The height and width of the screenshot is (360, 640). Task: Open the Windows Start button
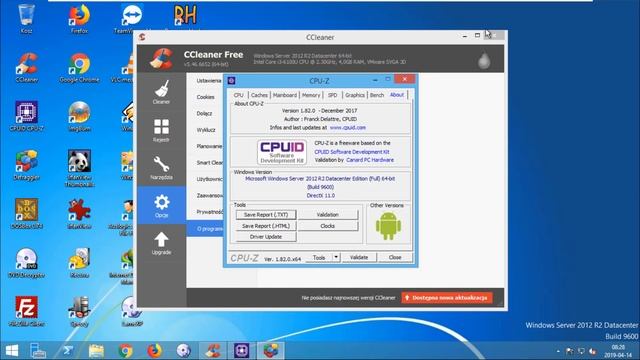[12, 351]
